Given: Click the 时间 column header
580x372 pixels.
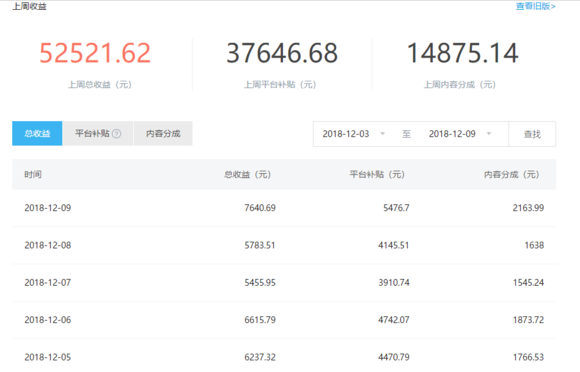Looking at the screenshot, I should tap(33, 174).
